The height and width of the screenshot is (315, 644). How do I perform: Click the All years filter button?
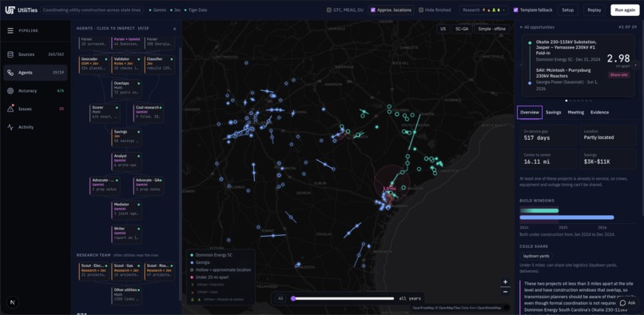point(280,298)
